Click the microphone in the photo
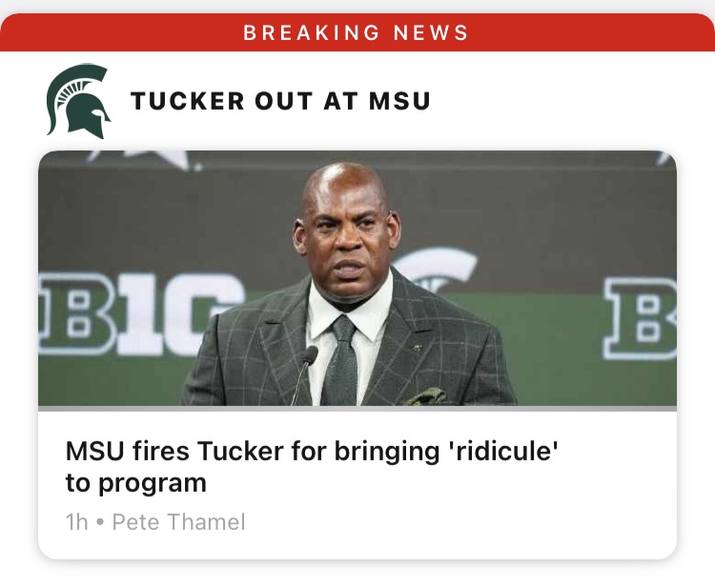 (309, 359)
